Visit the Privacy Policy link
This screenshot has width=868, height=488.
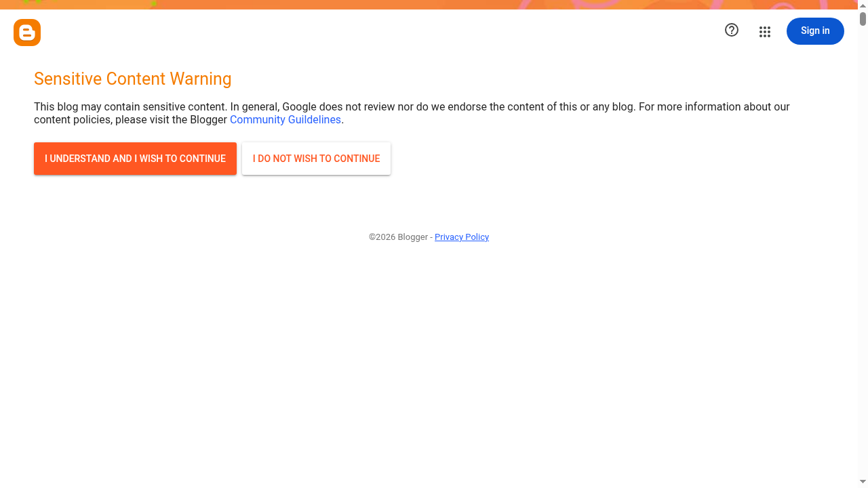[462, 237]
